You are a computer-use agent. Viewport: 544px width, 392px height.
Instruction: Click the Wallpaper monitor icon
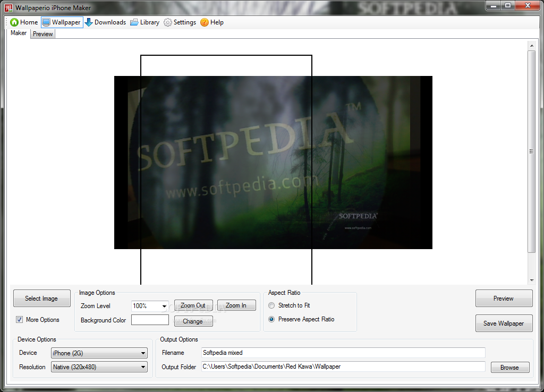[46, 22]
